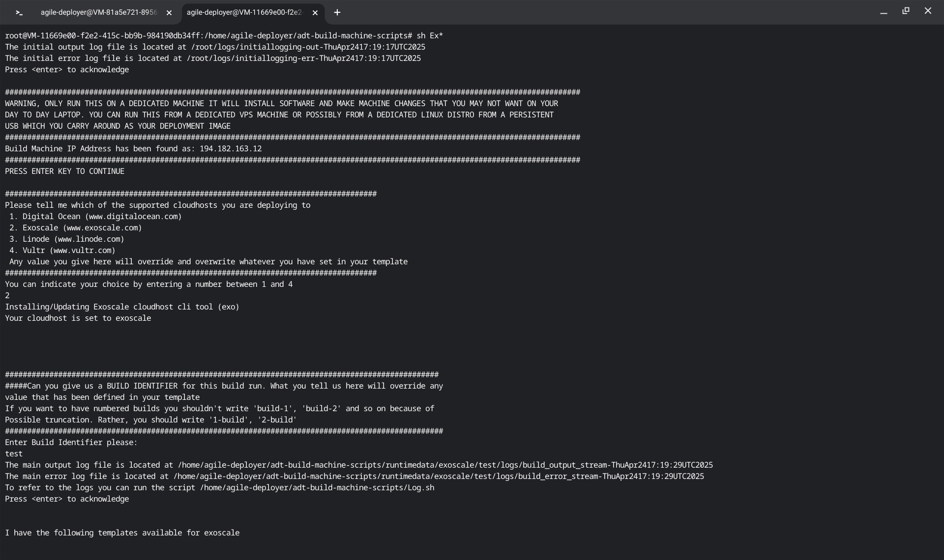Click the initial output log file path
This screenshot has height=560, width=944.
point(308,47)
